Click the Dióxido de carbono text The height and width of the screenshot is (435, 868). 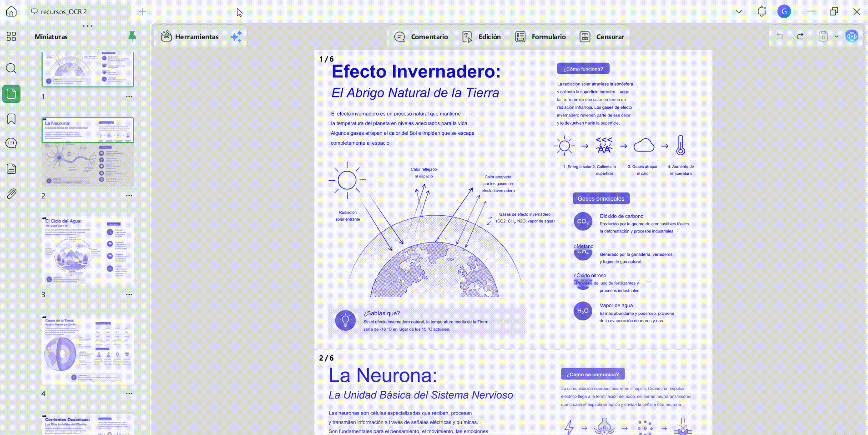click(x=621, y=216)
